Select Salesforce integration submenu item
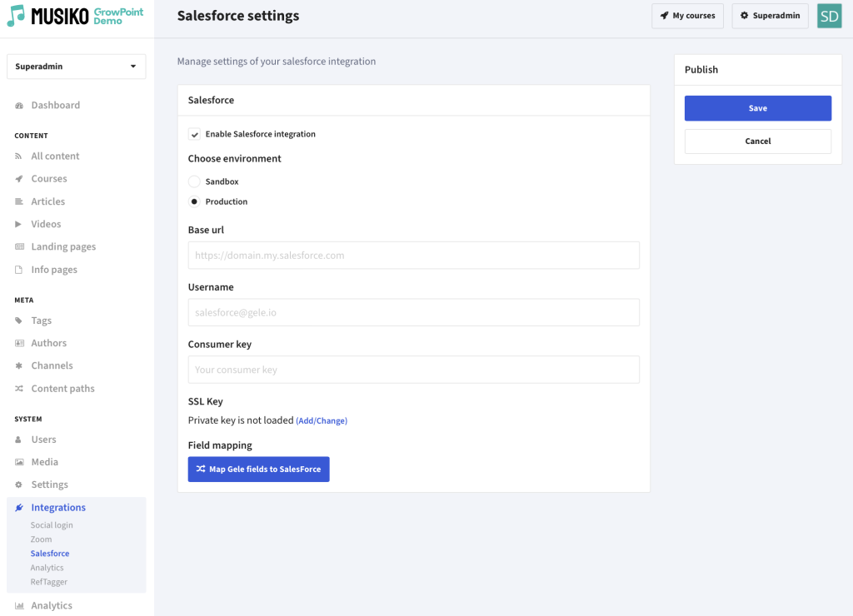Viewport: 853px width, 616px height. pos(50,554)
